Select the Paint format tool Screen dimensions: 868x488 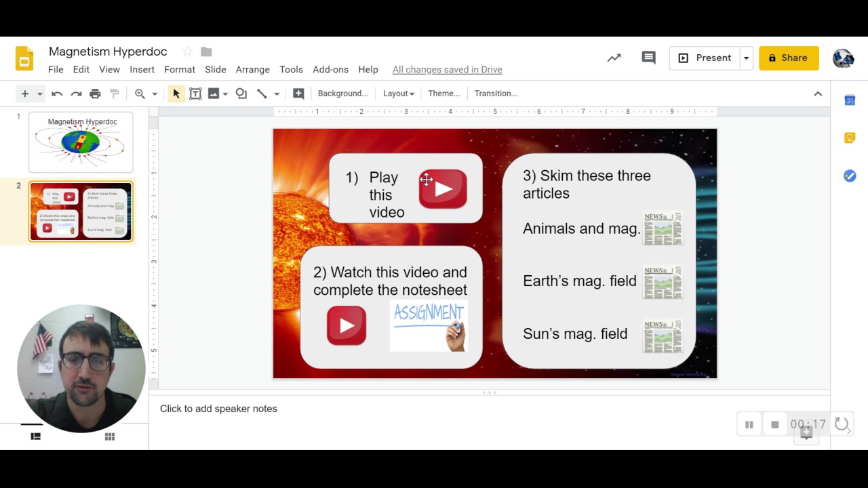115,94
